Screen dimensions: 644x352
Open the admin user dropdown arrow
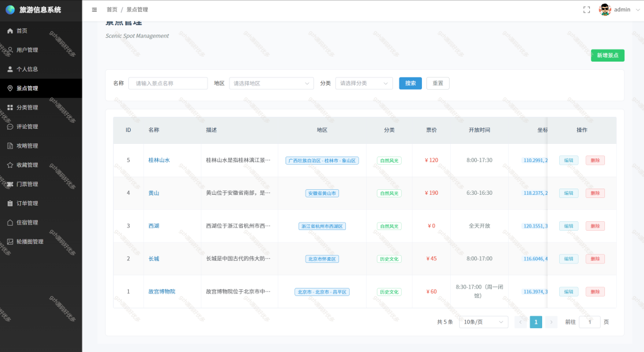coord(638,10)
